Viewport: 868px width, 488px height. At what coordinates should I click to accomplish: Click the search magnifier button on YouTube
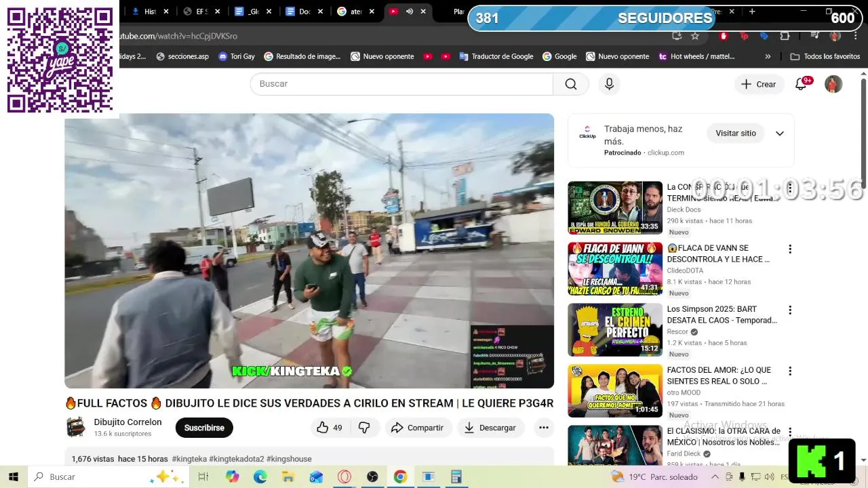click(x=571, y=84)
